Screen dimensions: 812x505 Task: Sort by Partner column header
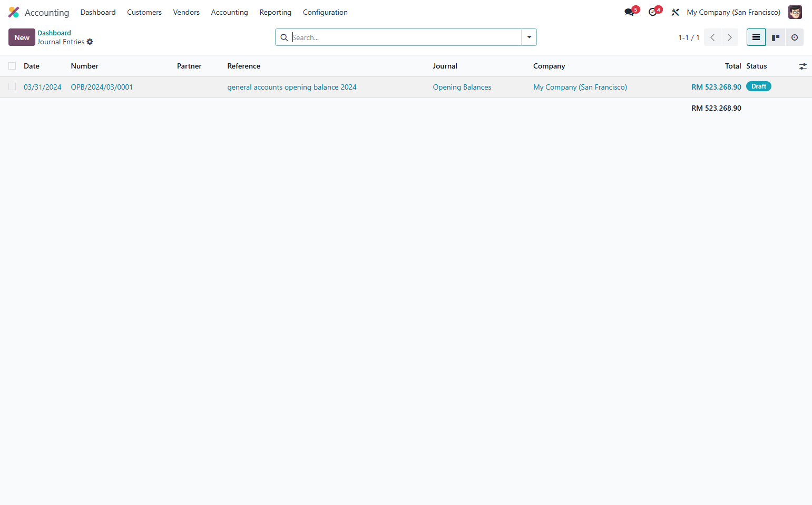pos(189,66)
